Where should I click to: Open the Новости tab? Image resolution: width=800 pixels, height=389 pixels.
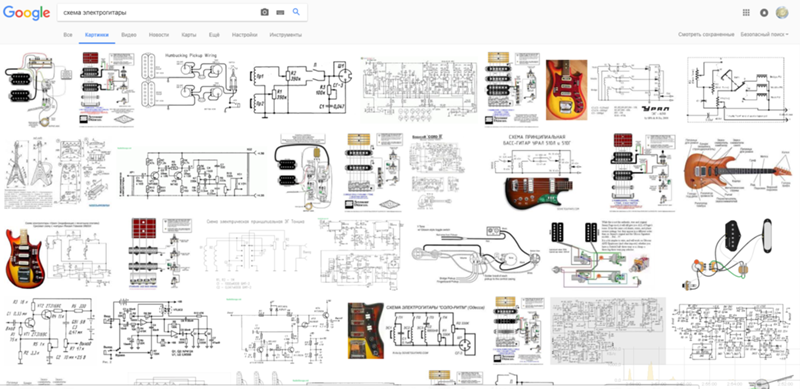click(x=159, y=35)
